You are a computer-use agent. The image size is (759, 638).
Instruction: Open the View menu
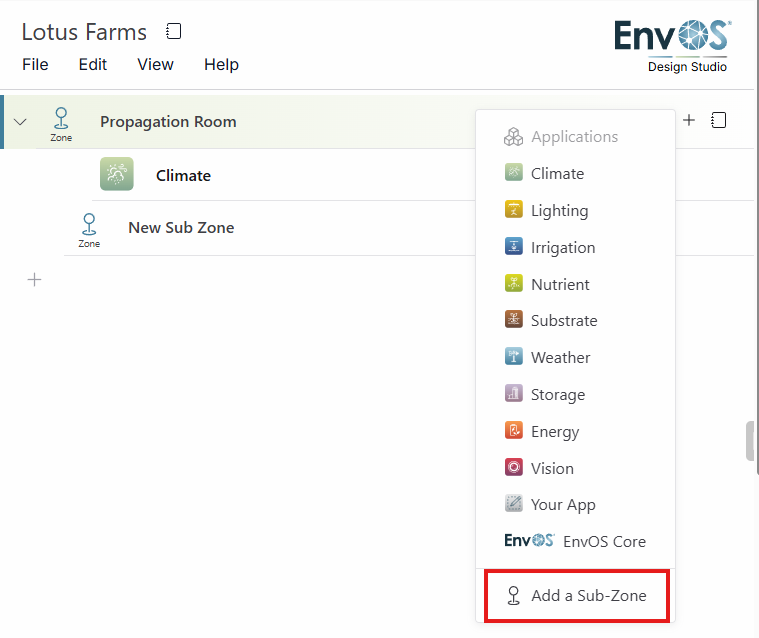[x=155, y=64]
